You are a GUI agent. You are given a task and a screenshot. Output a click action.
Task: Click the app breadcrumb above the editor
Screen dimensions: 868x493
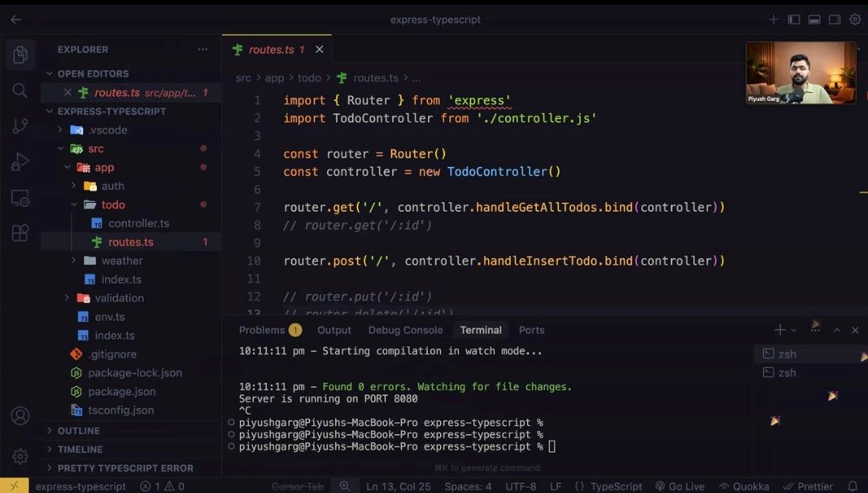click(275, 78)
